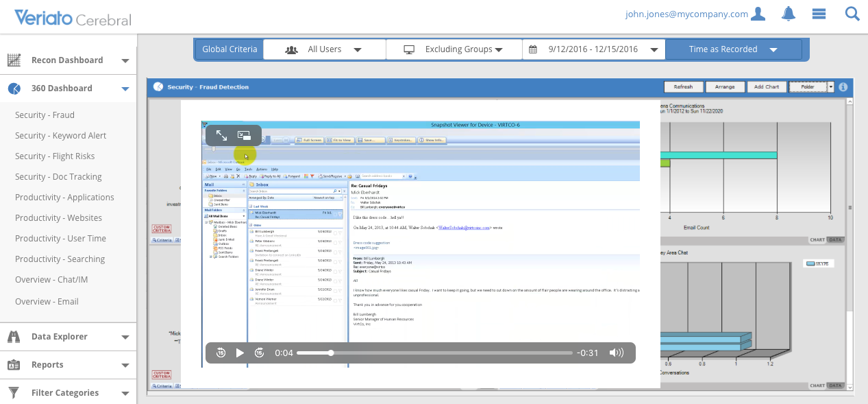
Task: Click the Folder button
Action: coord(808,87)
